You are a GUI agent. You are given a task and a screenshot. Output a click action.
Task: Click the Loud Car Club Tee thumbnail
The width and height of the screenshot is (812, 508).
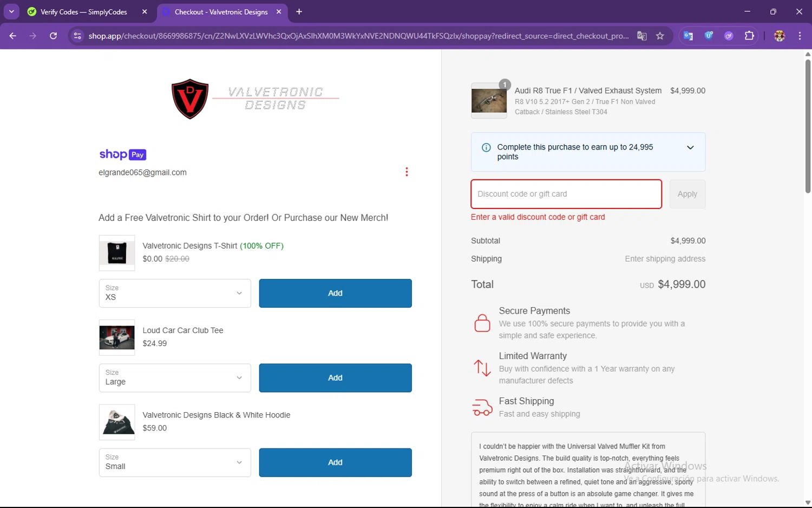[117, 337]
